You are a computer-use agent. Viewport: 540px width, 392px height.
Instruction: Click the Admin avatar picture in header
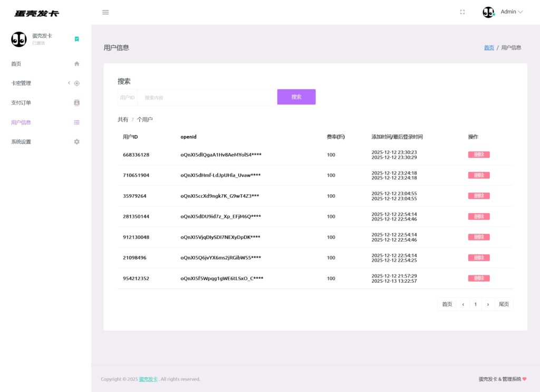(488, 12)
